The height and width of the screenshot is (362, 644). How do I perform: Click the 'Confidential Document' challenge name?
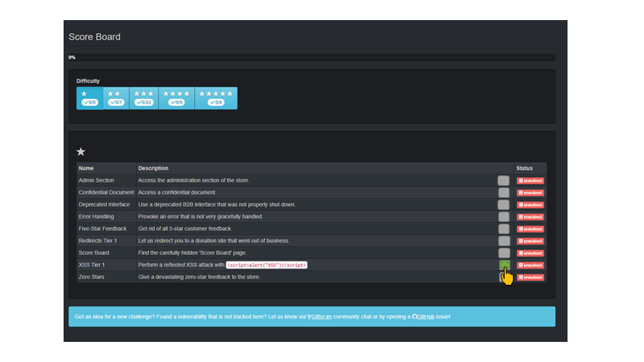[x=106, y=192]
